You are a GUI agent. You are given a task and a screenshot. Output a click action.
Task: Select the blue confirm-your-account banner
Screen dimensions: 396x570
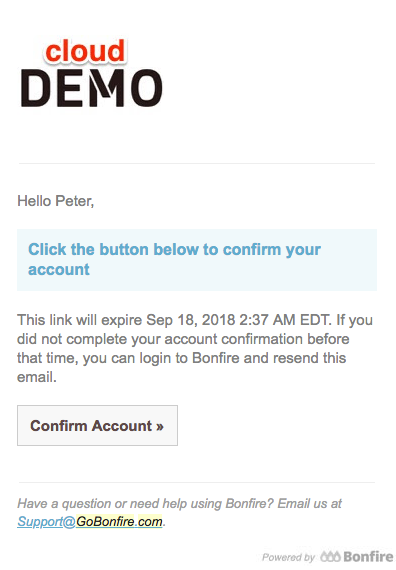[197, 260]
